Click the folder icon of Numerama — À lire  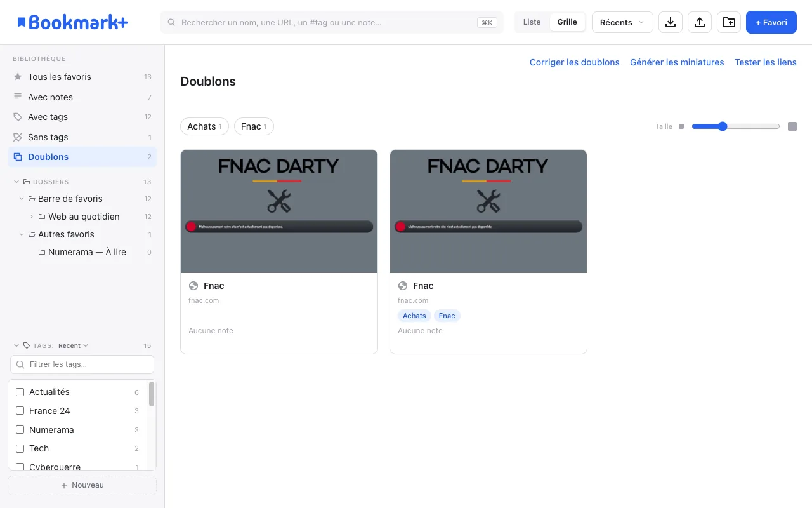point(42,252)
